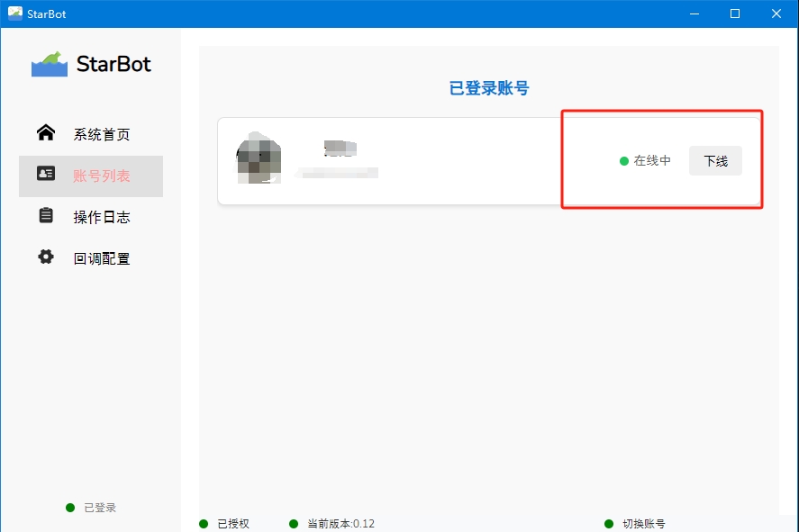
Task: Select 账号列表 in the sidebar
Action: point(101,176)
